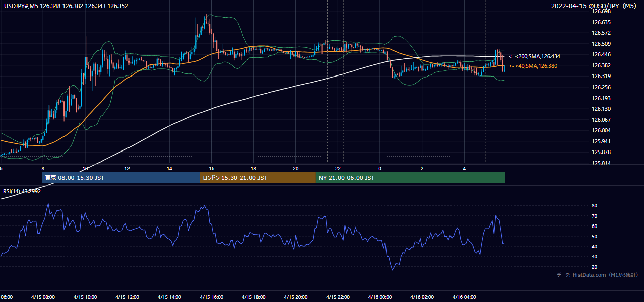
Task: Click the 4/15 08:00 bottom time label
Action: coord(43,297)
